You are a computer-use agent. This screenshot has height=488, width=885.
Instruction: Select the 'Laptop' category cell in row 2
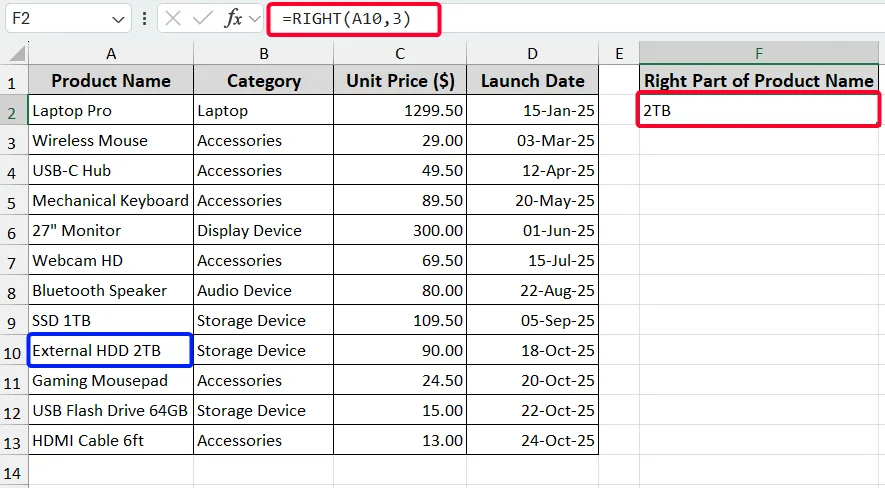pos(264,110)
